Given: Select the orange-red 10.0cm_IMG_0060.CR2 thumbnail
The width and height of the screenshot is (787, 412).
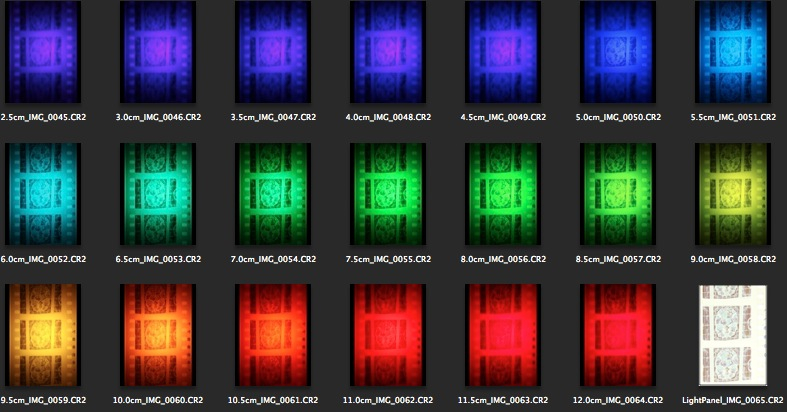Looking at the screenshot, I should [x=158, y=335].
